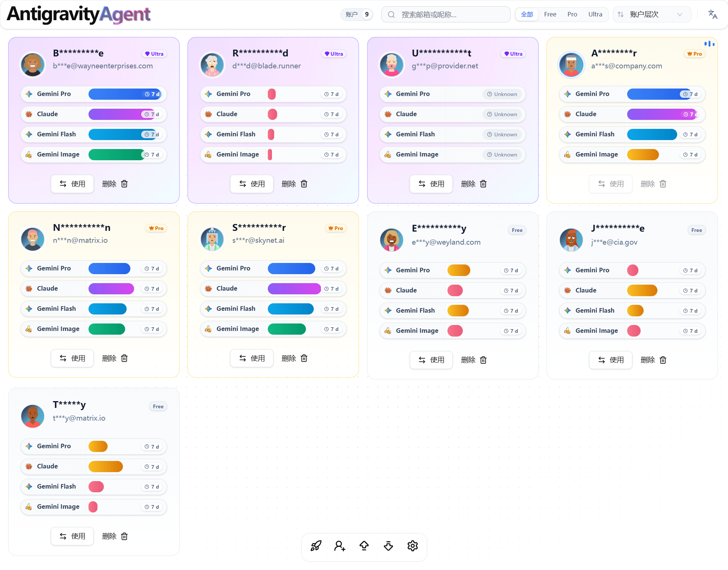Click the search email or nickname field

(x=446, y=15)
